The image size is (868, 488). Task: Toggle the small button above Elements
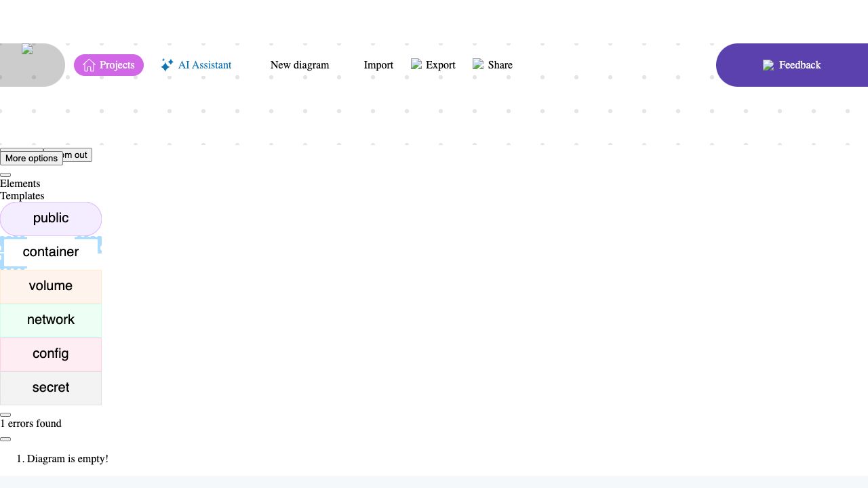[5, 175]
